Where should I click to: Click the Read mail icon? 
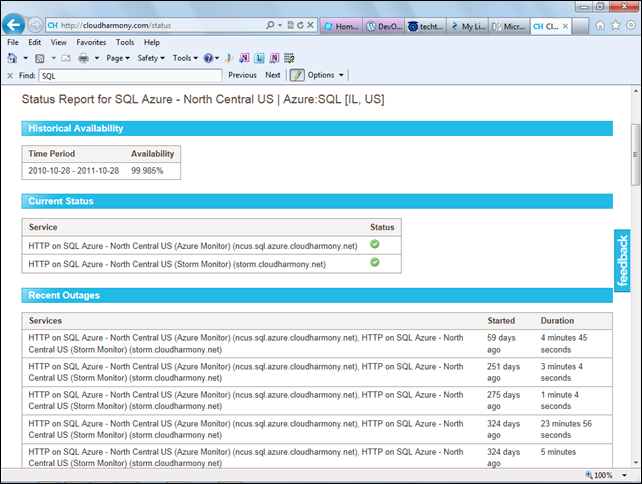click(66, 58)
